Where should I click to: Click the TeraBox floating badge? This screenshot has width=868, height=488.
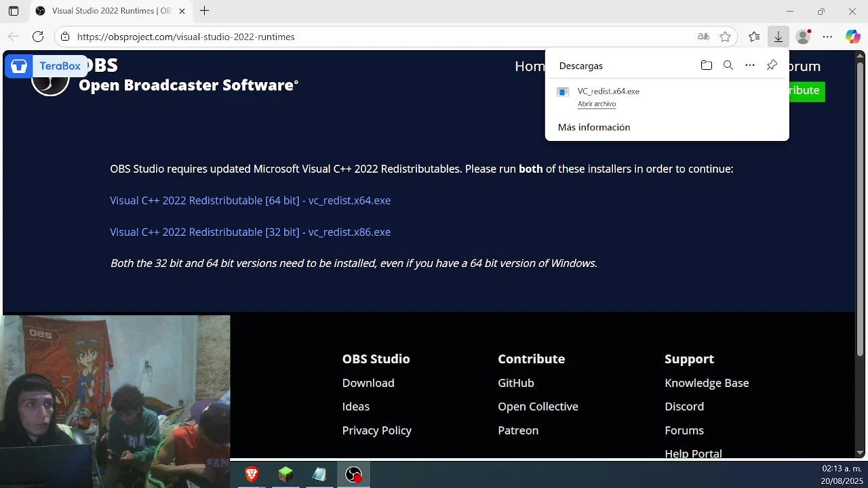click(45, 66)
